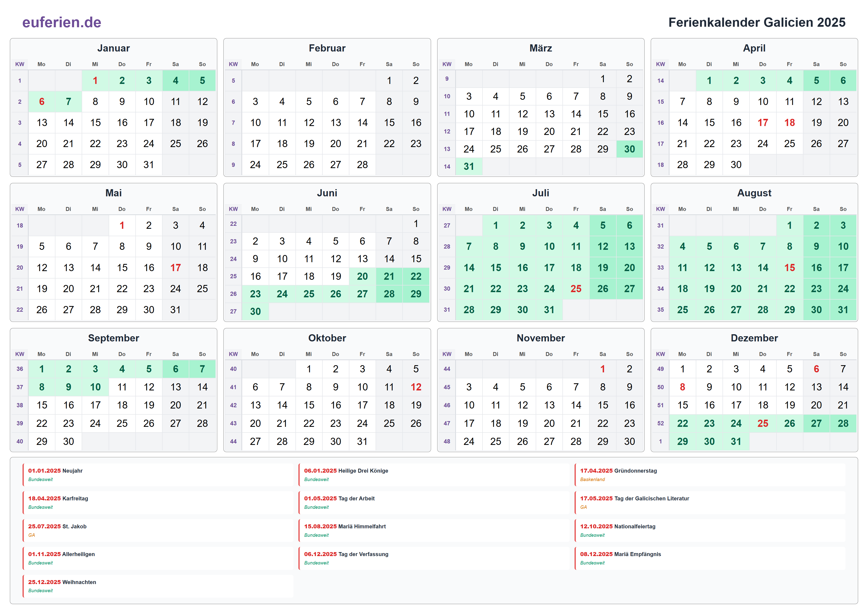Click August 31 highlighted Sunday
This screenshot has width=868, height=614.
[x=843, y=310]
